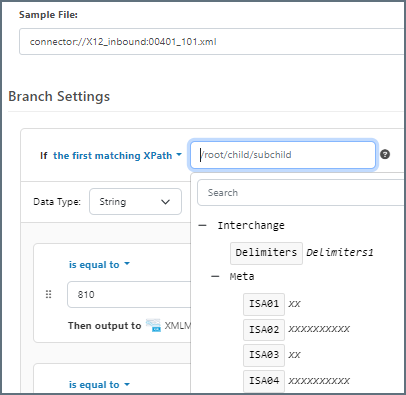Grab the drag handle beside 810
The image size is (406, 395).
click(48, 294)
